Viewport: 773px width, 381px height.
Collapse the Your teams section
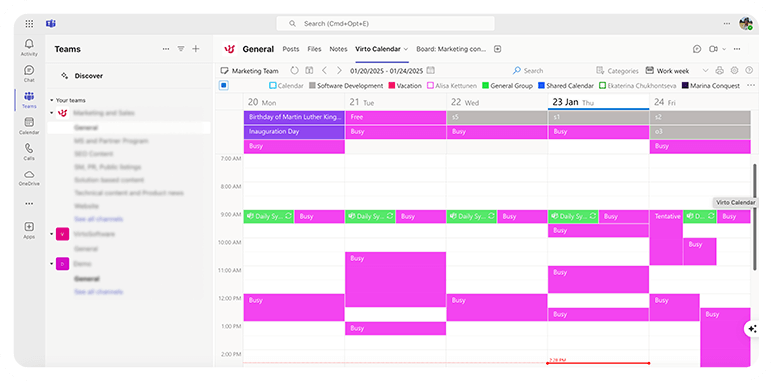pyautogui.click(x=52, y=100)
